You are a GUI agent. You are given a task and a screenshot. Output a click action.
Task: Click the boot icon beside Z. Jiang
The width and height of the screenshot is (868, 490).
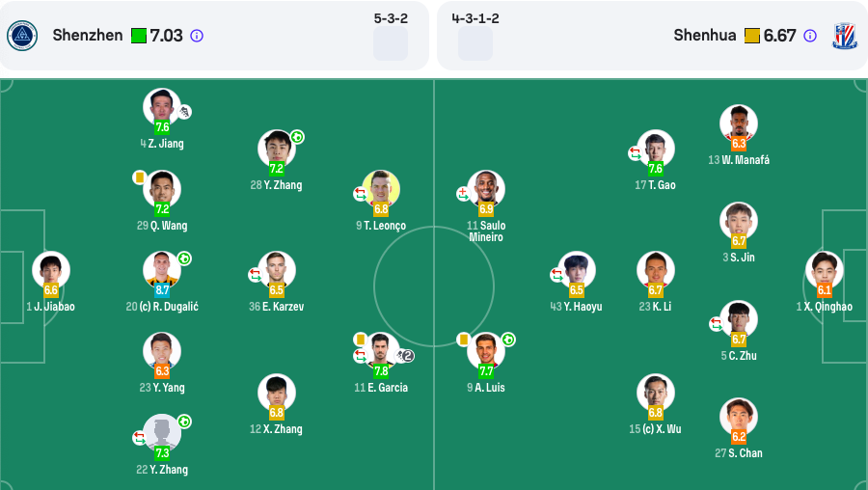[184, 112]
